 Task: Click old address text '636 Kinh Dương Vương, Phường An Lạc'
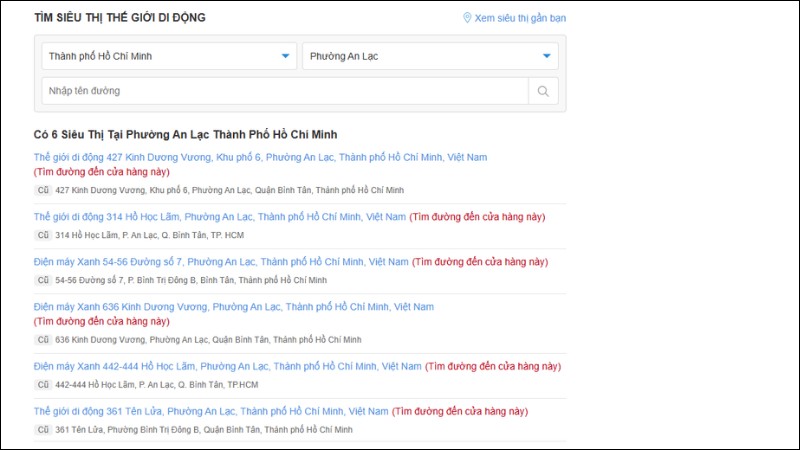click(208, 340)
